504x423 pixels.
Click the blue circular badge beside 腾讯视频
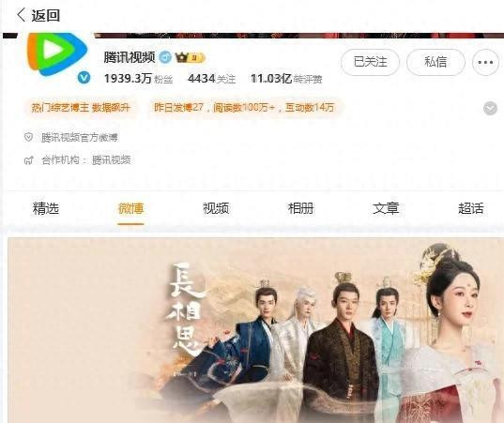click(165, 57)
